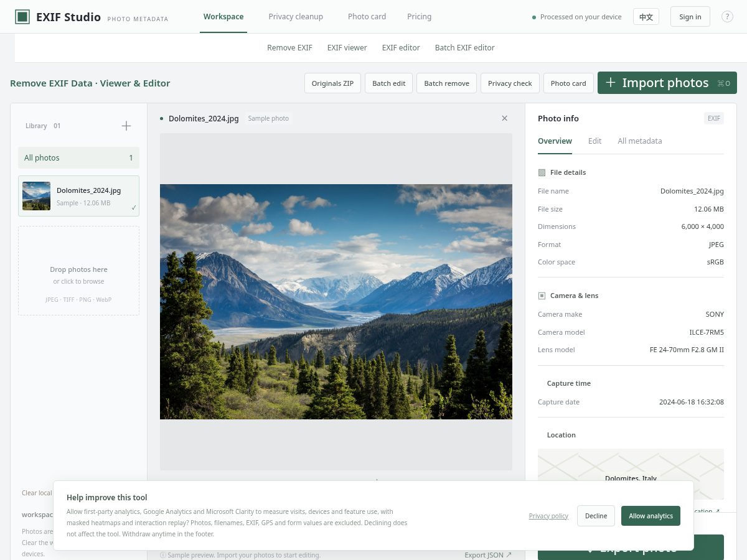The image size is (747, 560).
Task: Select All photos in the library
Action: click(78, 158)
